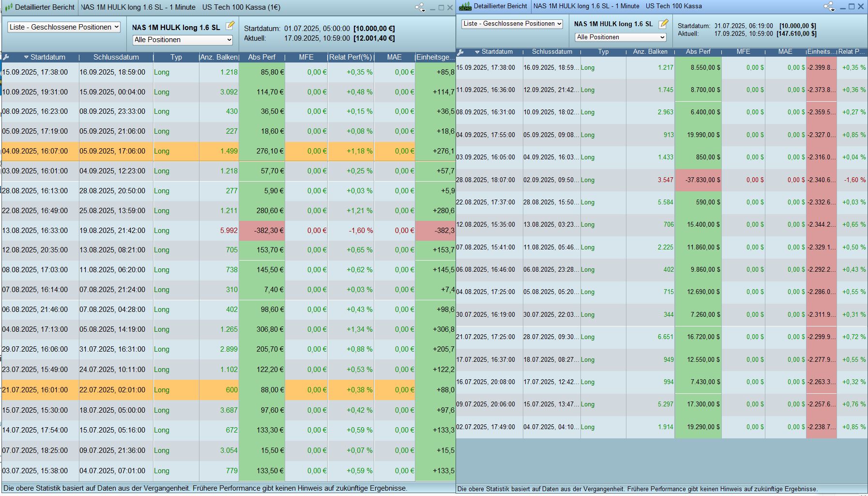Expand 'Alle Positionen' dropdown in the dollar demo window
The width and height of the screenshot is (868, 496).
(x=621, y=37)
